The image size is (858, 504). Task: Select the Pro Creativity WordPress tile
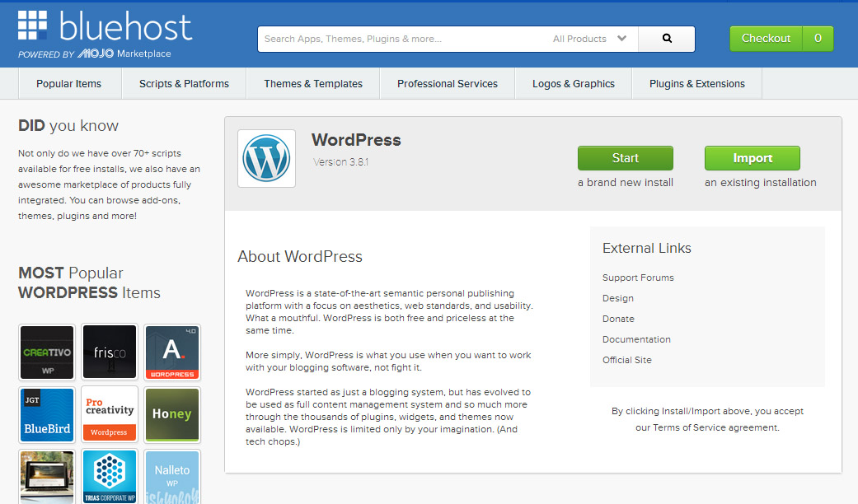pyautogui.click(x=110, y=414)
